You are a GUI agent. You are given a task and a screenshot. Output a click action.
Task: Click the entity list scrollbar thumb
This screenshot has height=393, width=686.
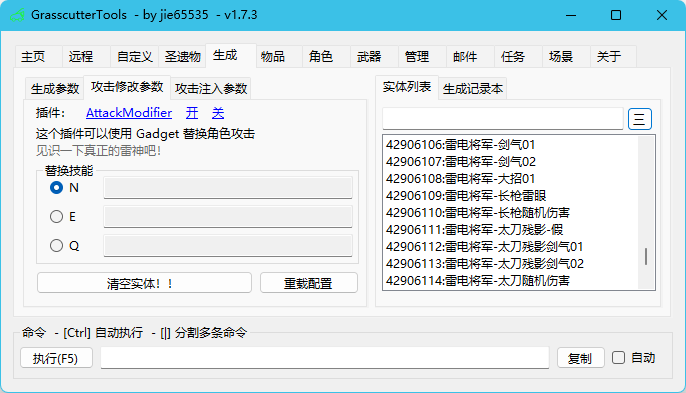click(646, 256)
